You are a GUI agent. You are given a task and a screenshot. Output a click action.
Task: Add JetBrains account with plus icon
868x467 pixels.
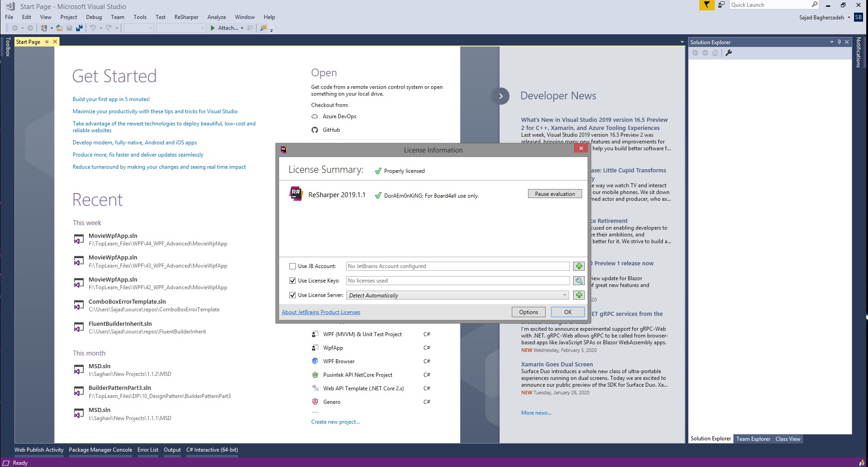(x=579, y=266)
